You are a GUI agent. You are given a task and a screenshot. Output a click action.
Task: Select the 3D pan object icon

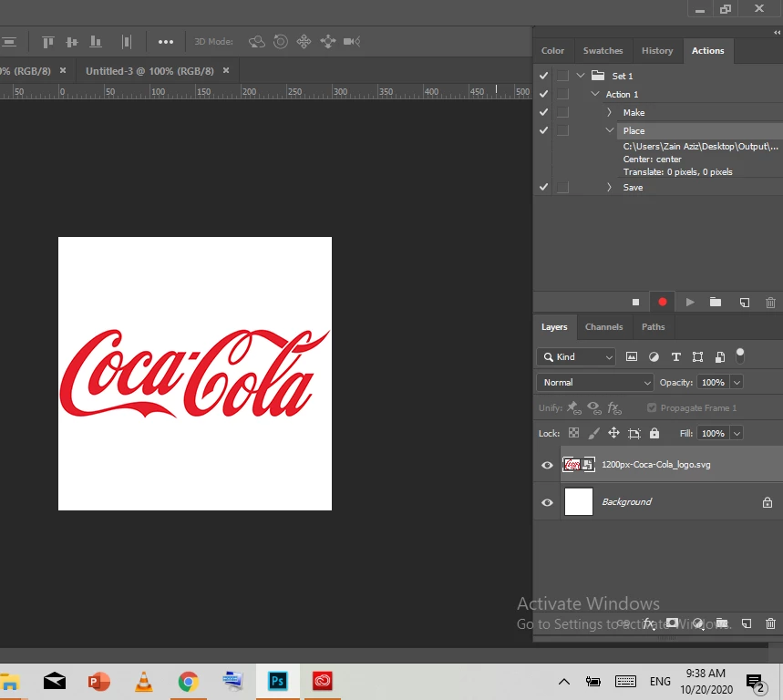tap(304, 41)
